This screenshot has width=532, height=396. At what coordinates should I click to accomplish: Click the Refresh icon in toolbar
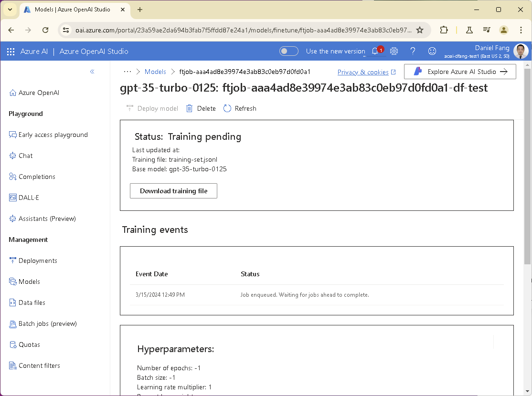tap(227, 108)
